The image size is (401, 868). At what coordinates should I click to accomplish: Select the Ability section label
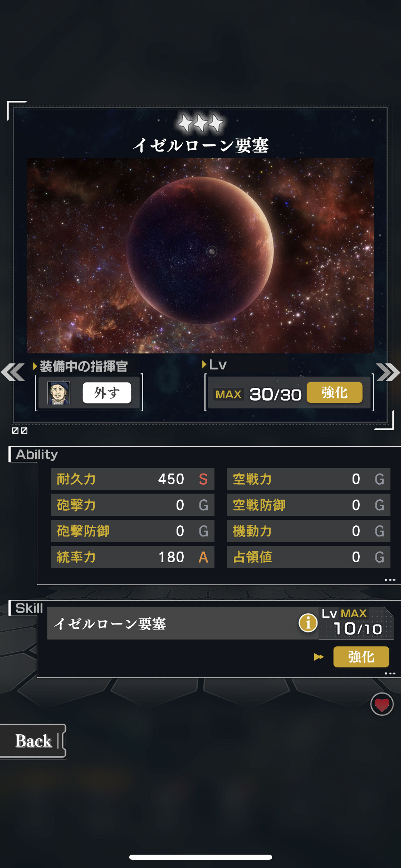pyautogui.click(x=37, y=455)
